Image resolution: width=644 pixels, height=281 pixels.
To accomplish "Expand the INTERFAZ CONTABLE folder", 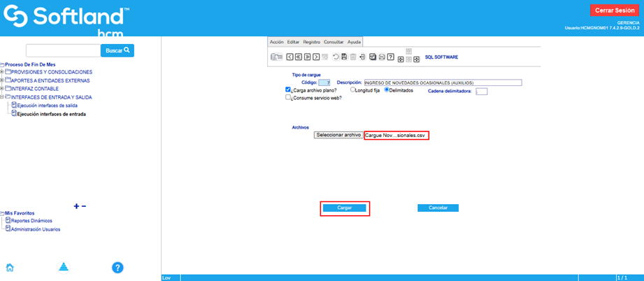I will pyautogui.click(x=3, y=89).
